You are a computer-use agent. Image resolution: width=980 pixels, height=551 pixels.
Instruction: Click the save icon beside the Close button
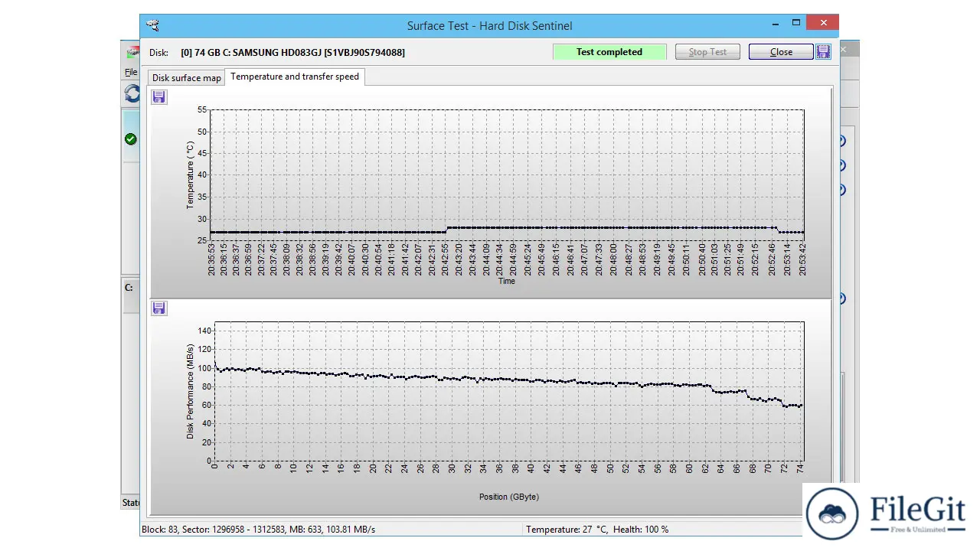pos(823,51)
